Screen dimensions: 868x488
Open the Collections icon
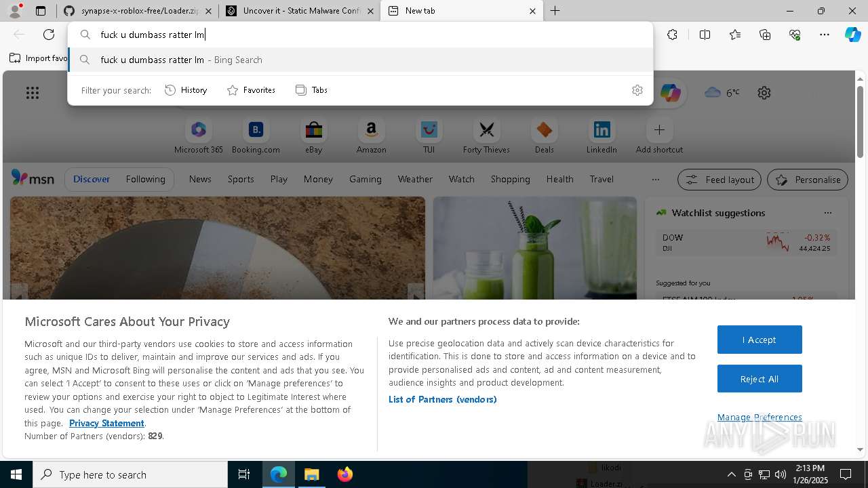click(x=765, y=35)
